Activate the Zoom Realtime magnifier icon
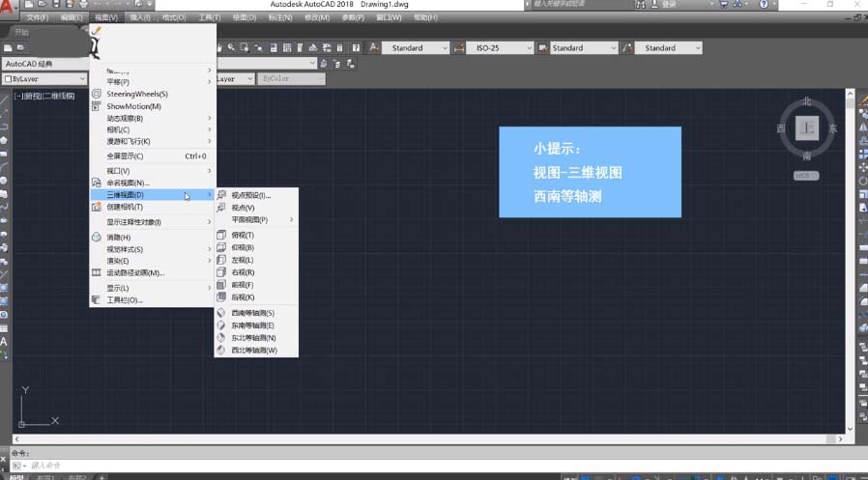Screen dimensions: 868x480 (231, 48)
